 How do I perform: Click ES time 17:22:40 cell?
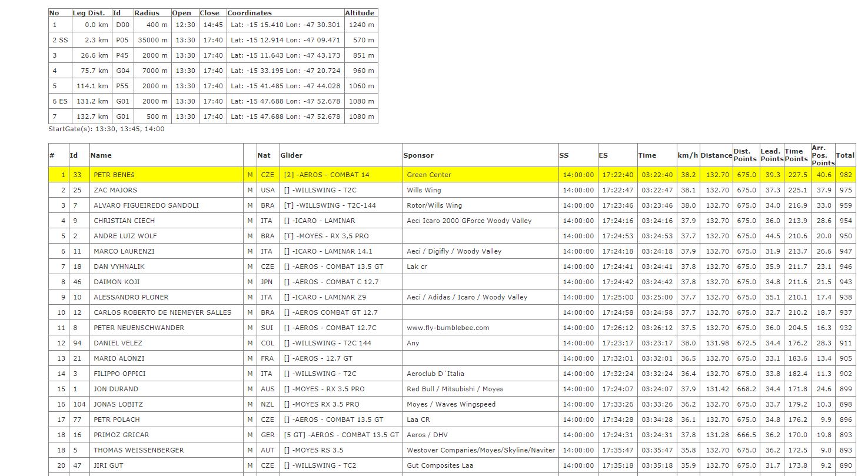(x=618, y=175)
